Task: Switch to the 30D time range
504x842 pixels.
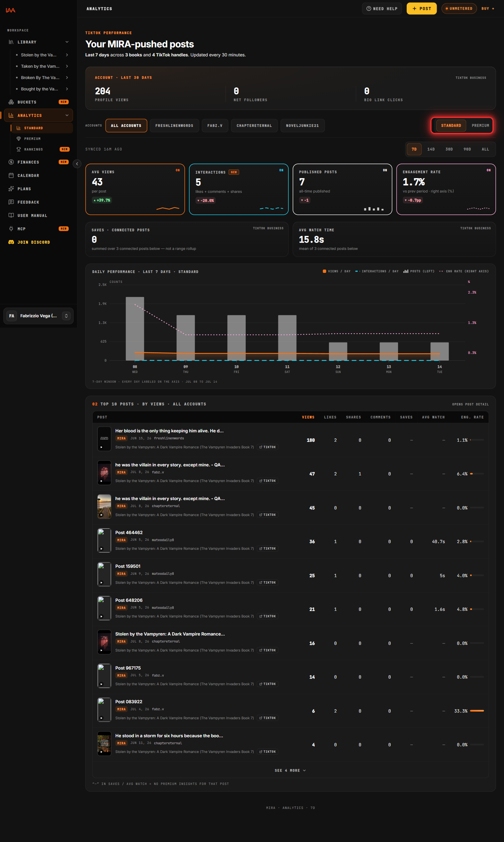Action: [x=449, y=149]
